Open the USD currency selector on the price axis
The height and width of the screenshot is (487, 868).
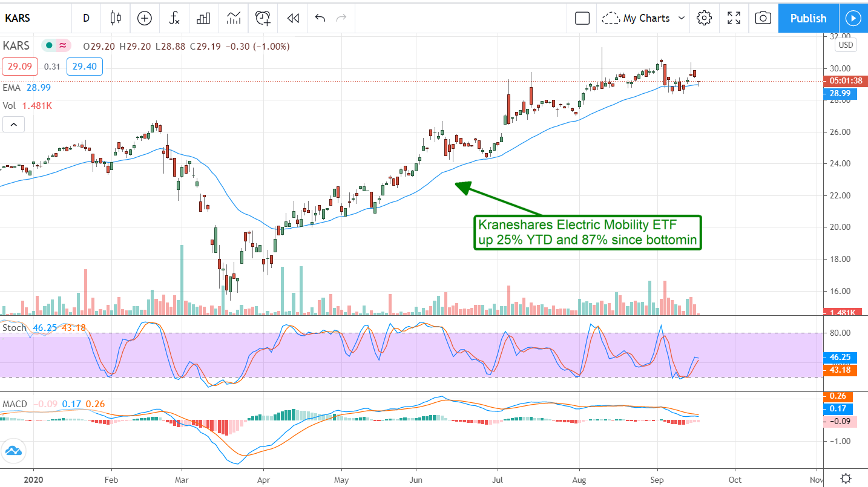[x=845, y=45]
